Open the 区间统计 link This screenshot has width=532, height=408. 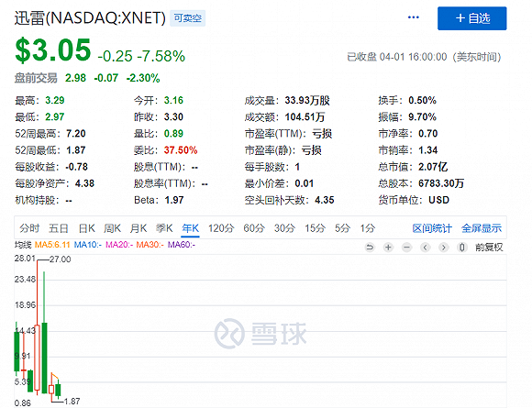(x=432, y=228)
